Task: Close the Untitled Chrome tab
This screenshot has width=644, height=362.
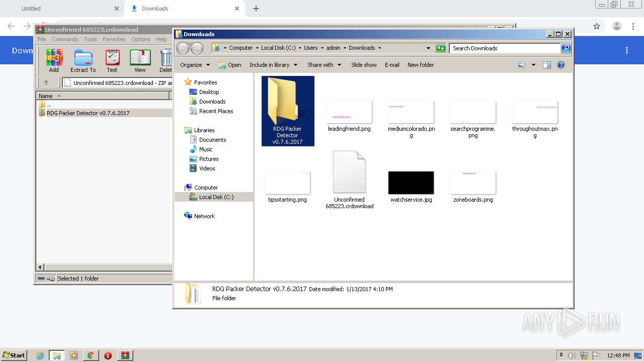Action: 117,9
